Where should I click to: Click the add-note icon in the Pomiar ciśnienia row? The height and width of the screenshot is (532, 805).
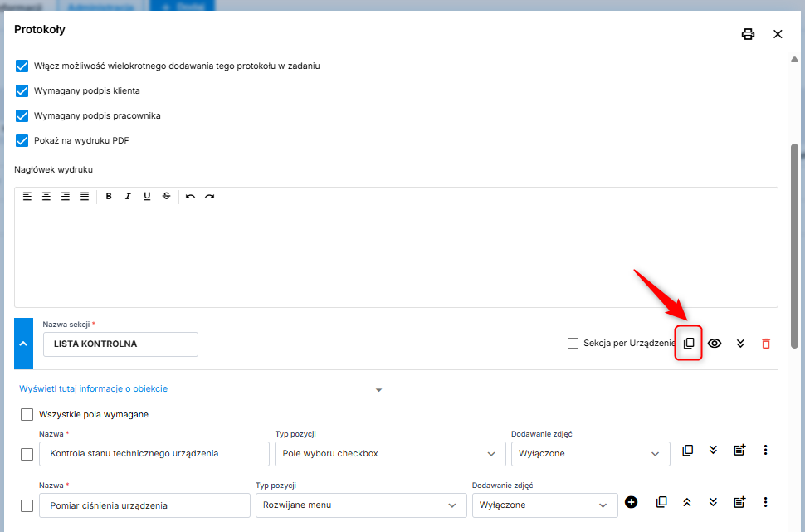point(739,502)
